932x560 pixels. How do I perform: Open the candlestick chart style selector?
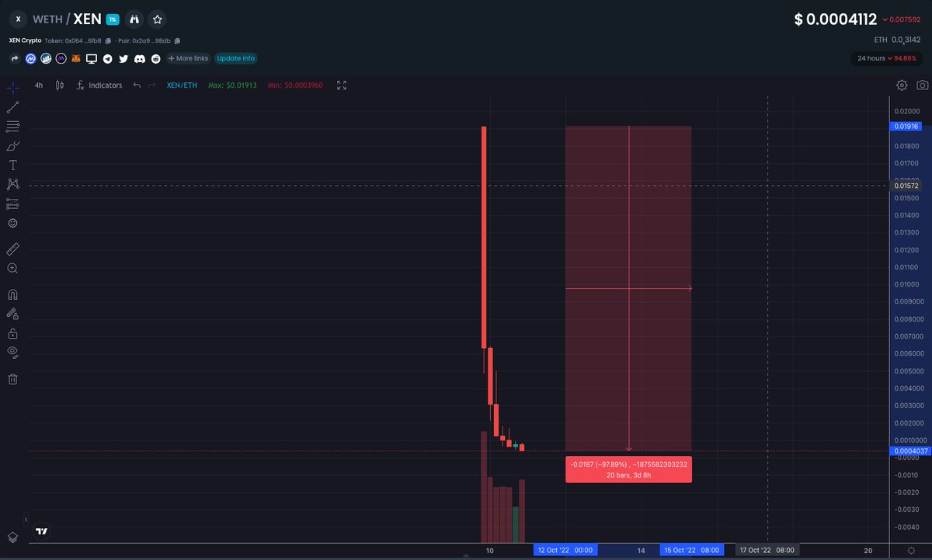pos(60,85)
